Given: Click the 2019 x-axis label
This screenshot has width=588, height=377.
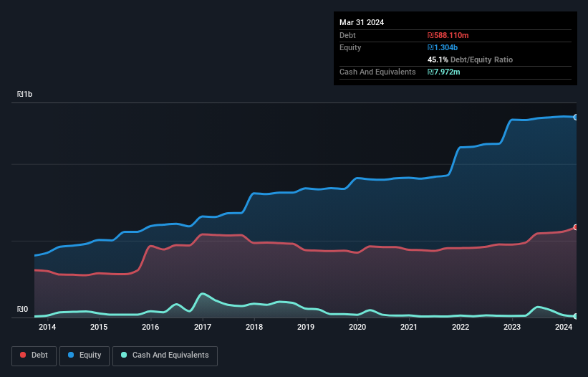Looking at the screenshot, I should 306,327.
